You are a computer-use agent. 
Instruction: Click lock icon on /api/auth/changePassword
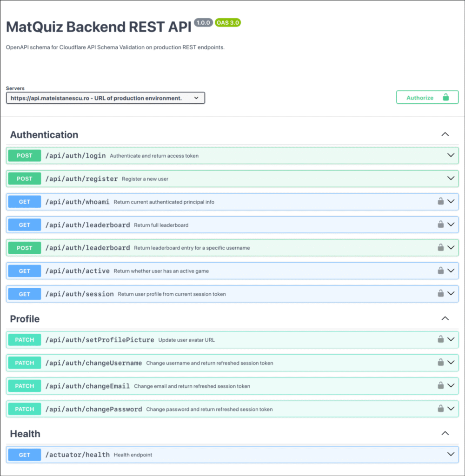point(440,408)
